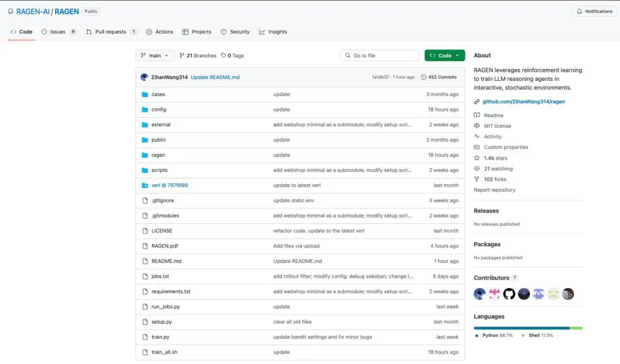
Task: Open the Packages heading link
Action: pyautogui.click(x=487, y=245)
